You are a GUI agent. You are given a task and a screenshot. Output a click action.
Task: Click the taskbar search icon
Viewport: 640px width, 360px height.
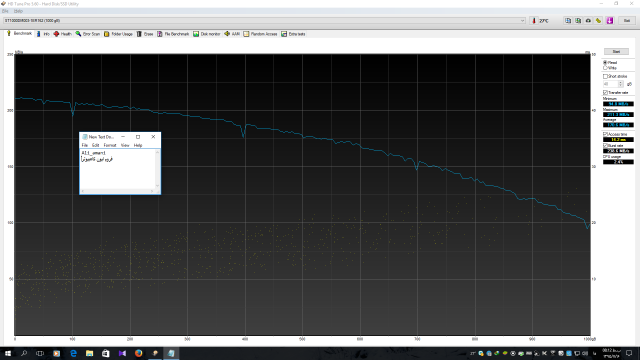coord(24,353)
